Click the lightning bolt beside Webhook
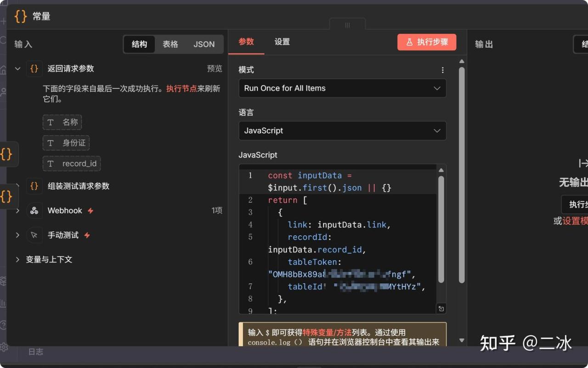Screen dimensions: 588x368 90,211
